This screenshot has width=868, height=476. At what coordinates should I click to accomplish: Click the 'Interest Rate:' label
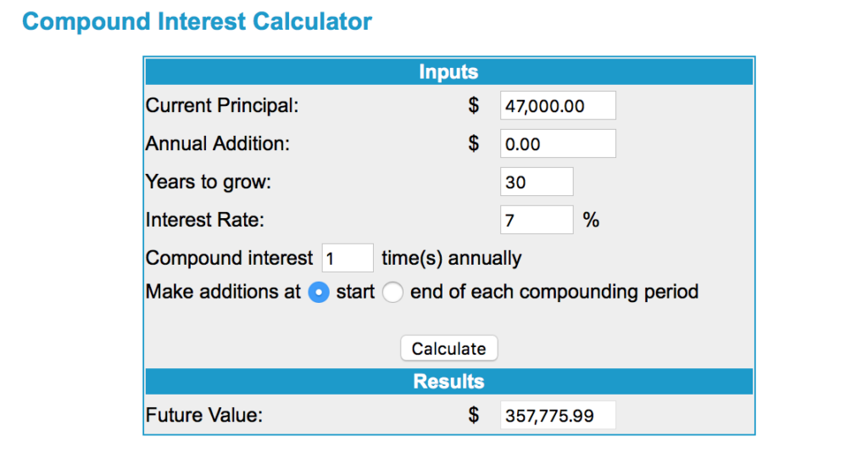(205, 221)
